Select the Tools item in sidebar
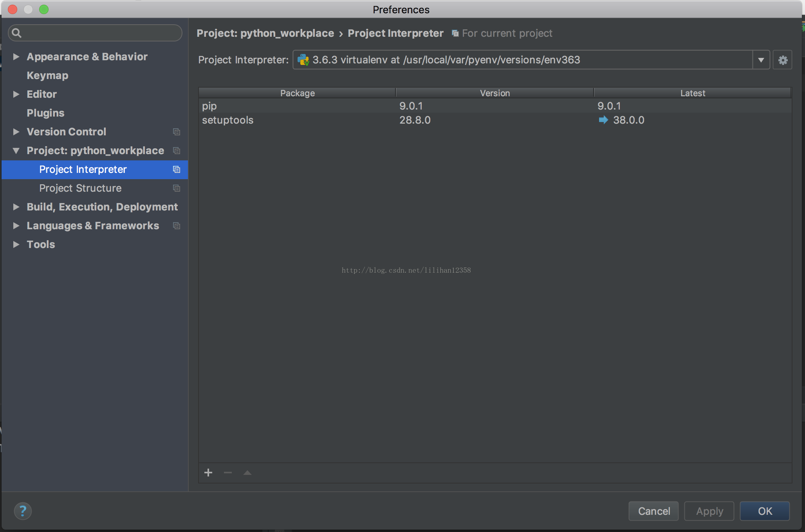This screenshot has width=805, height=532. (x=41, y=244)
